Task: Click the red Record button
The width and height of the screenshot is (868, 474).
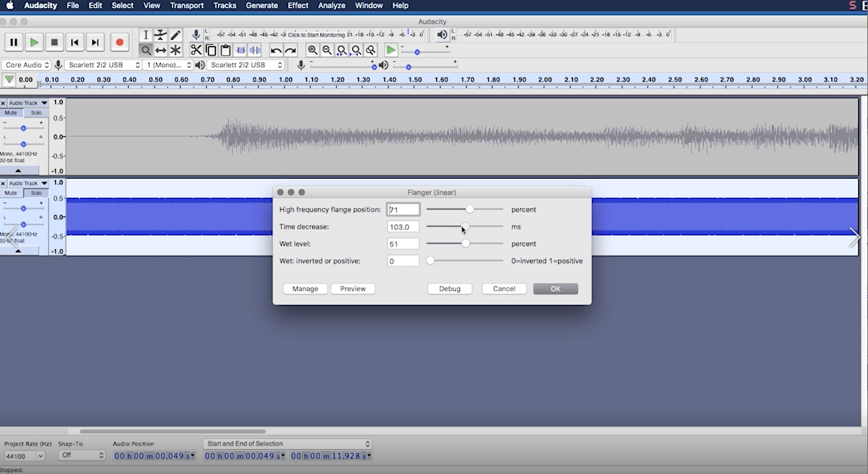Action: point(119,42)
